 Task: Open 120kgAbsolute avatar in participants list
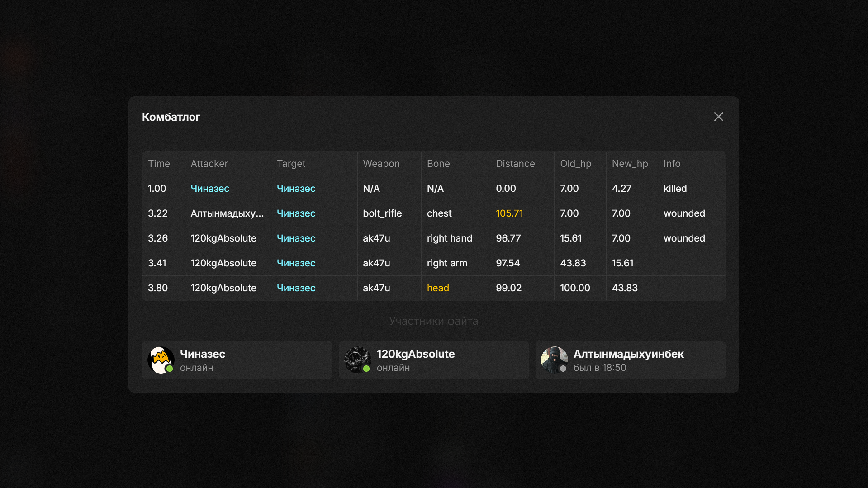click(358, 360)
